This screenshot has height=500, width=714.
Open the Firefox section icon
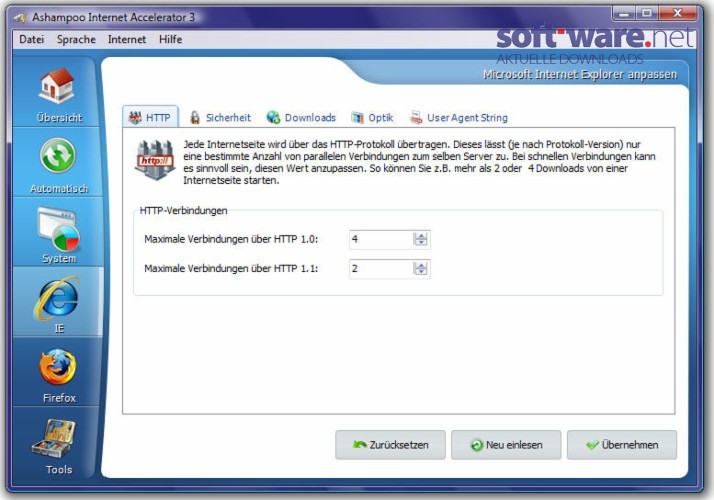[58, 367]
